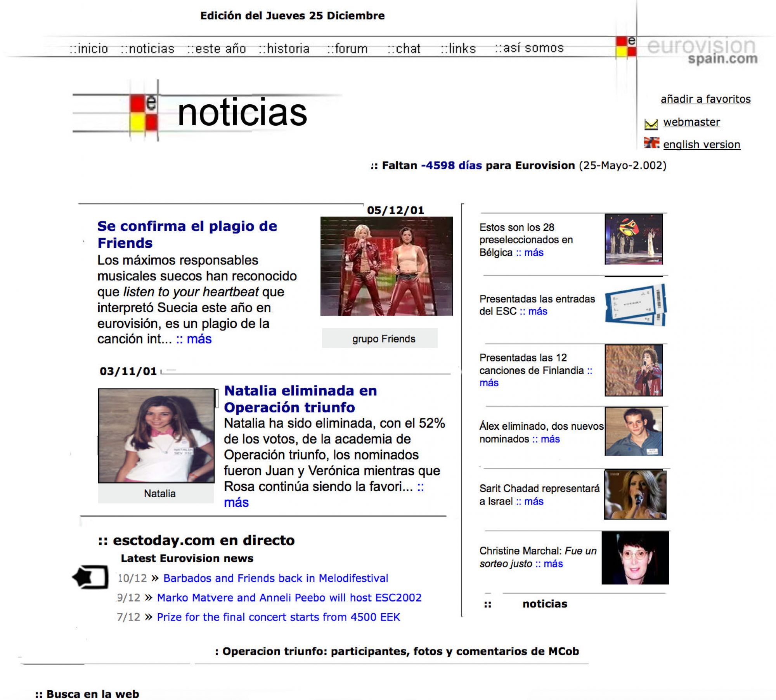The image size is (776, 700).
Task: Open the Sarit Chadad singer thumbnail
Action: (635, 494)
